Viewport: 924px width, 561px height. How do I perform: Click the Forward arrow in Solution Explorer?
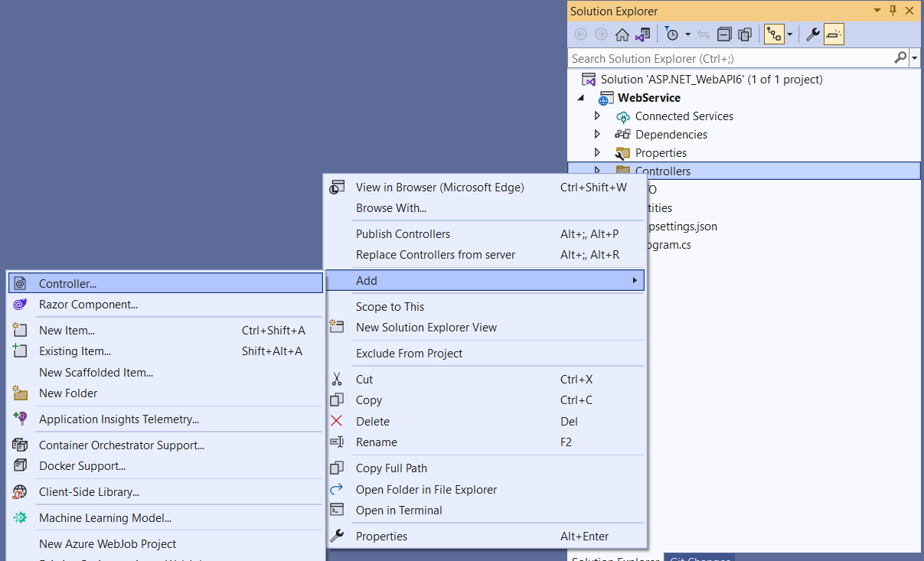tap(601, 34)
